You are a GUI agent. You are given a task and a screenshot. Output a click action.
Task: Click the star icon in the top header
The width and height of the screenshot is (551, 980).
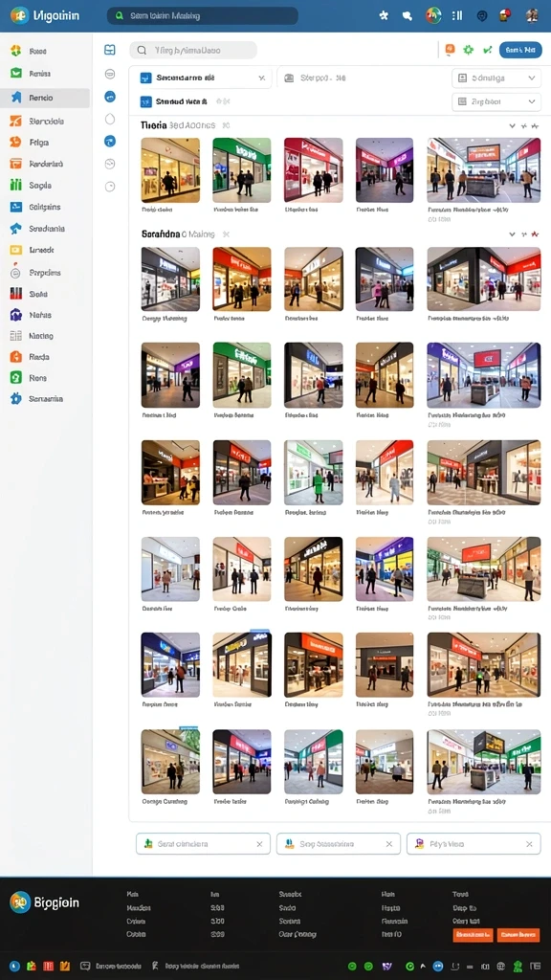pos(384,15)
